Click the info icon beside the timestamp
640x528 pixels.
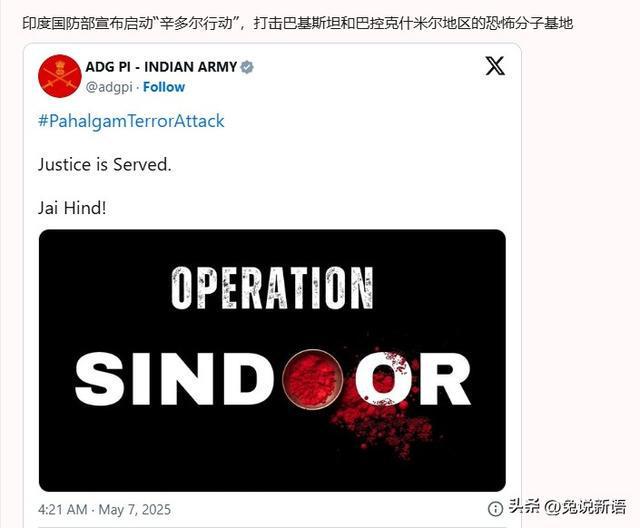pyautogui.click(x=495, y=509)
